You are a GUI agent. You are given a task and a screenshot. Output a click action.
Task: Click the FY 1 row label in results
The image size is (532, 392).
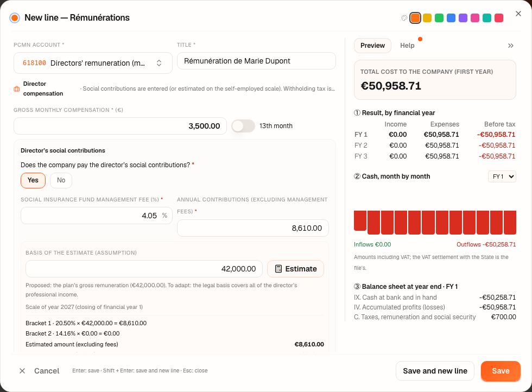click(360, 135)
